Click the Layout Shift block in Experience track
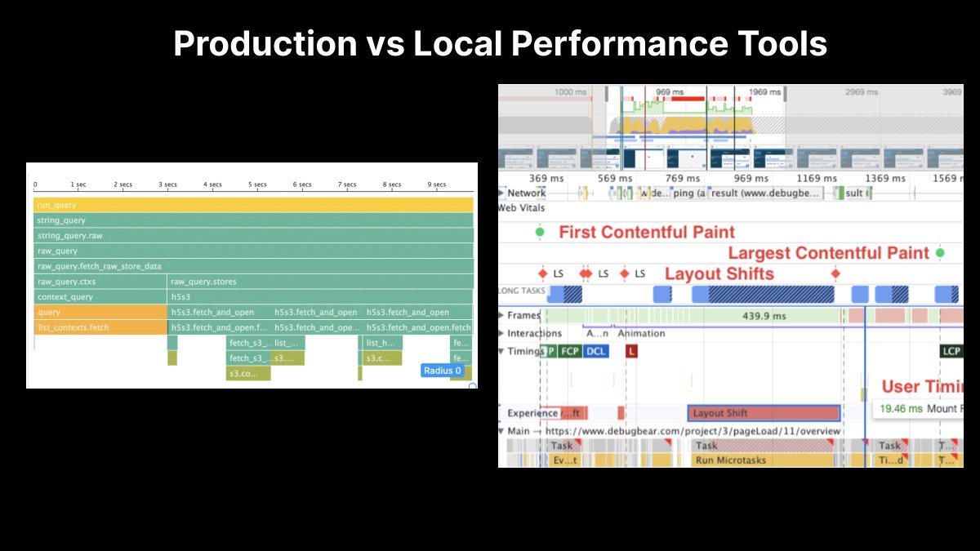Image resolution: width=980 pixels, height=551 pixels. coord(762,413)
